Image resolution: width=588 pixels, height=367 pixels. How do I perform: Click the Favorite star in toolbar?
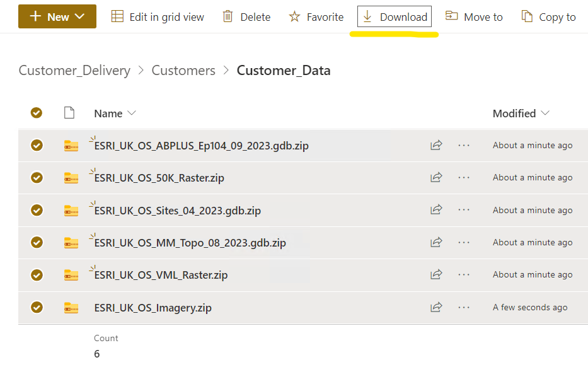[x=316, y=17]
